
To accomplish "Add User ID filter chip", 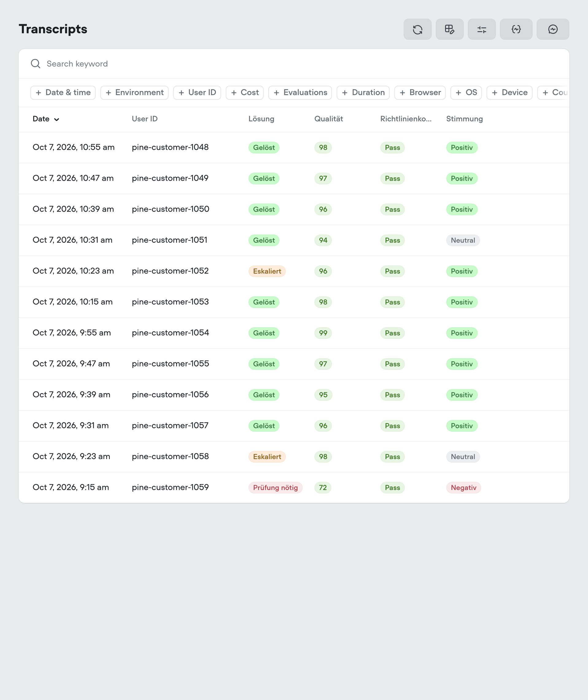I will pyautogui.click(x=197, y=92).
